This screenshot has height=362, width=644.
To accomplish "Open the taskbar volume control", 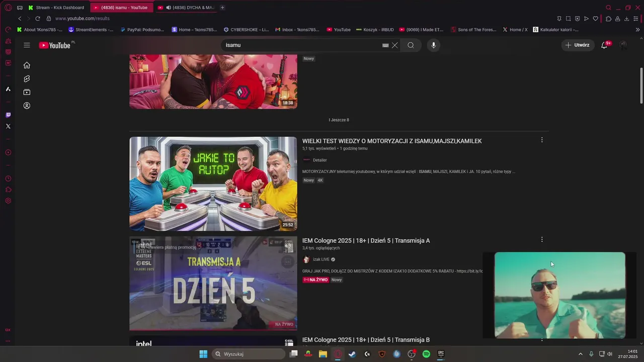I will (610, 354).
